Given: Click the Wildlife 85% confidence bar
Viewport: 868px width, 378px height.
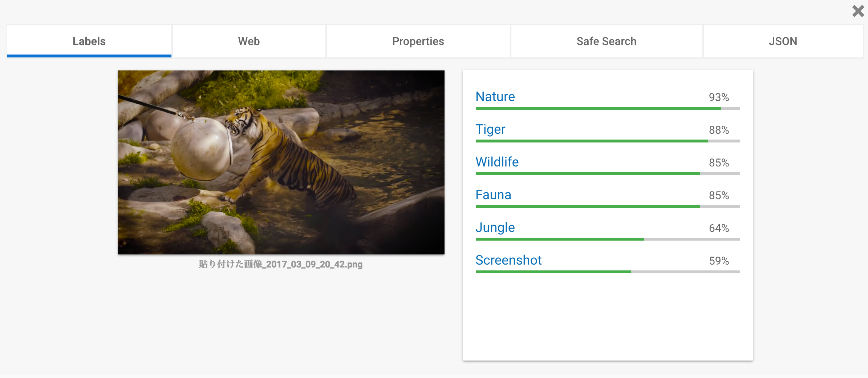Looking at the screenshot, I should pos(608,174).
